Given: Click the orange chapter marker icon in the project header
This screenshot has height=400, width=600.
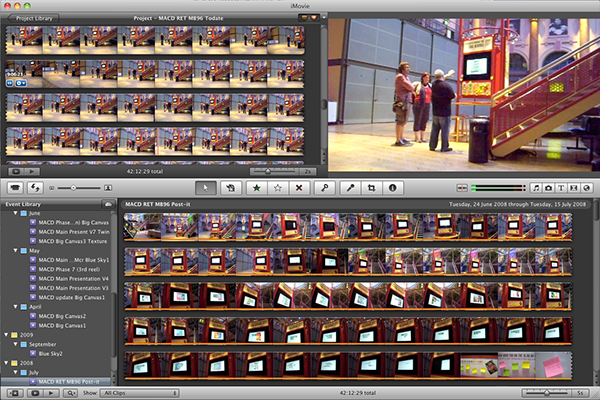Looking at the screenshot, I should [x=314, y=18].
